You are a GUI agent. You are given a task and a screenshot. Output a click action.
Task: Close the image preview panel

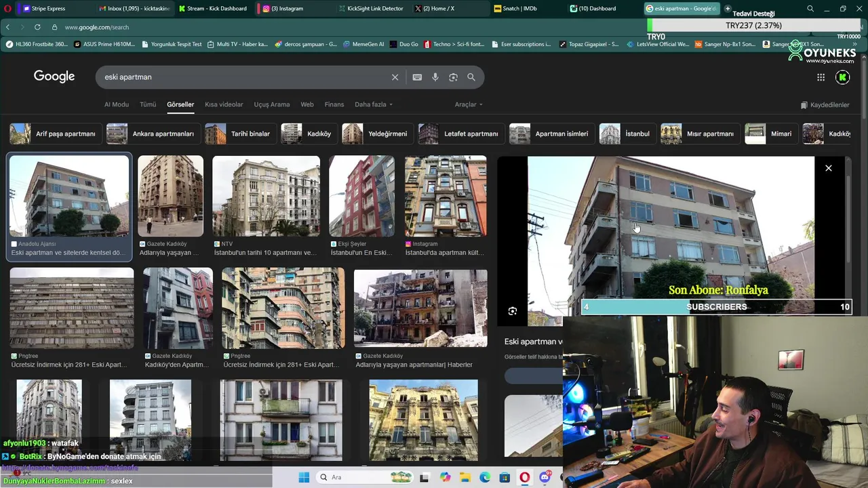coord(828,168)
